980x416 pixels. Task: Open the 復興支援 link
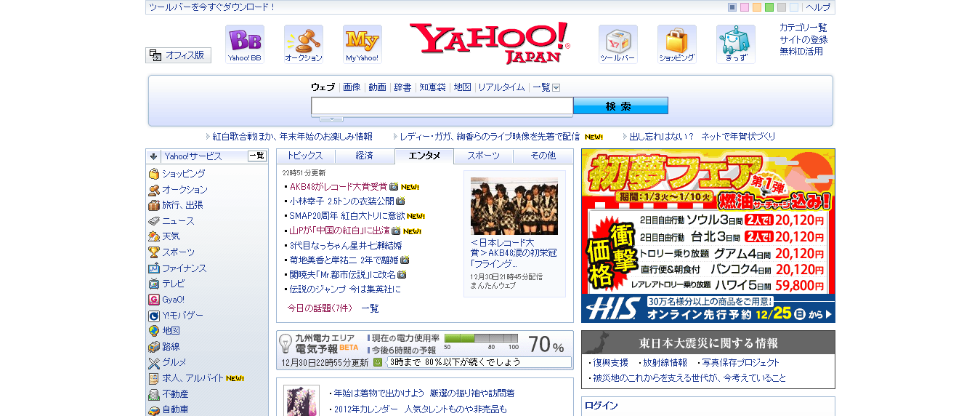coord(610,362)
